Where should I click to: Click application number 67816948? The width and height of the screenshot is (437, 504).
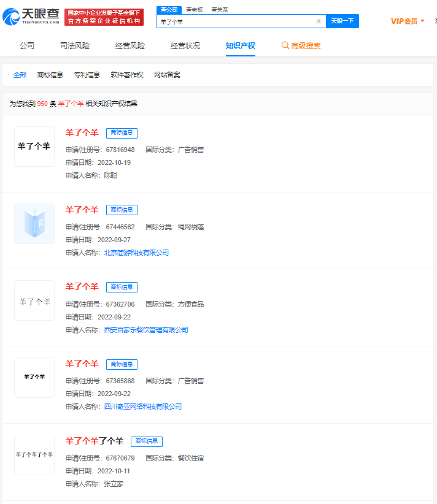[x=120, y=150]
